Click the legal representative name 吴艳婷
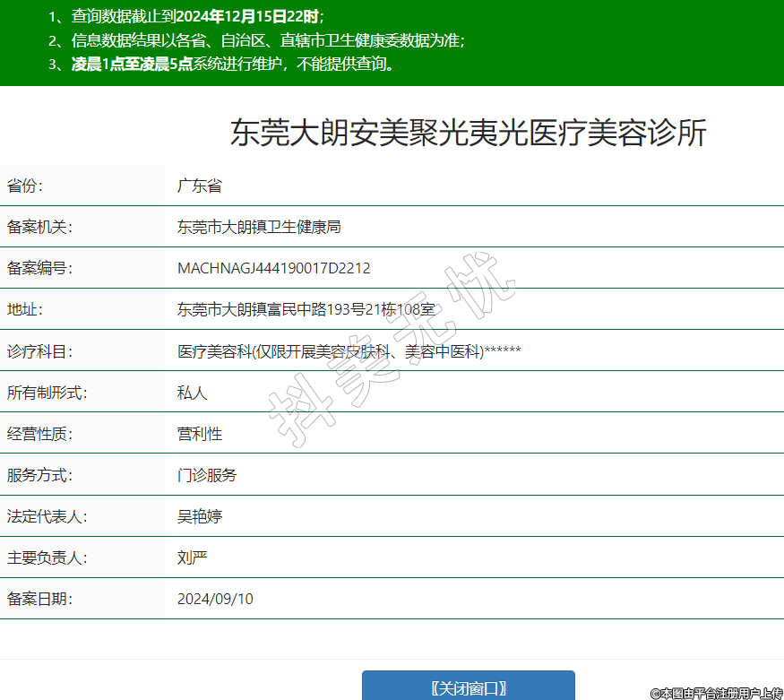Image resolution: width=784 pixels, height=700 pixels. (x=199, y=516)
